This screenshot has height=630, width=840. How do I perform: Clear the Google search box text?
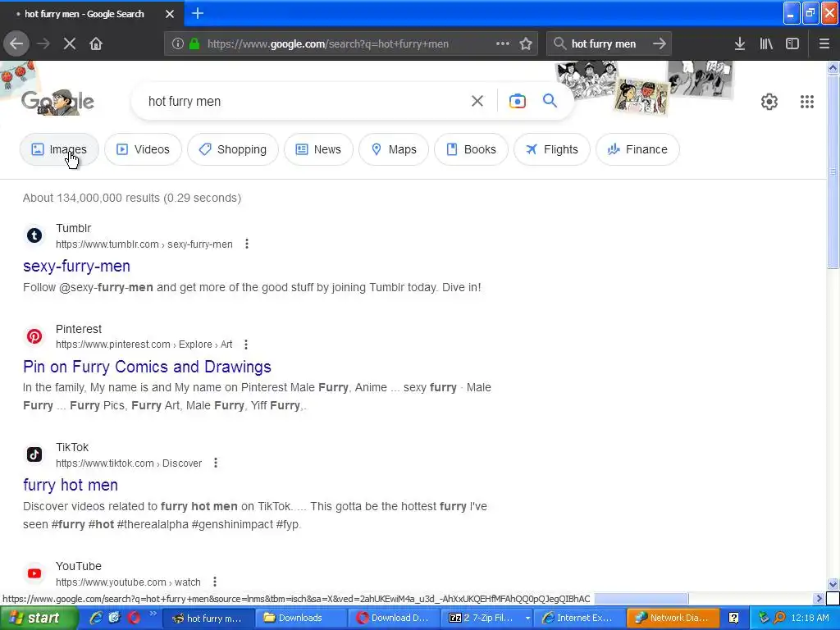477,101
